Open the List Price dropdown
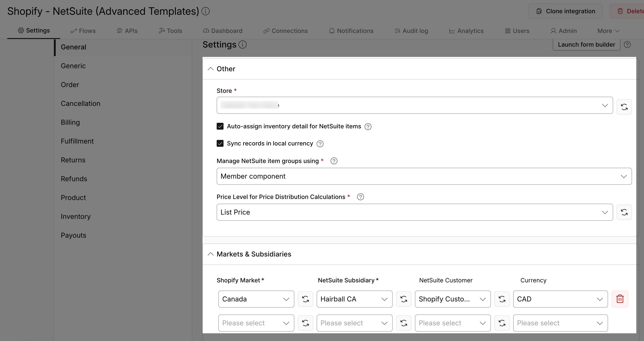This screenshot has height=341, width=644. point(414,212)
